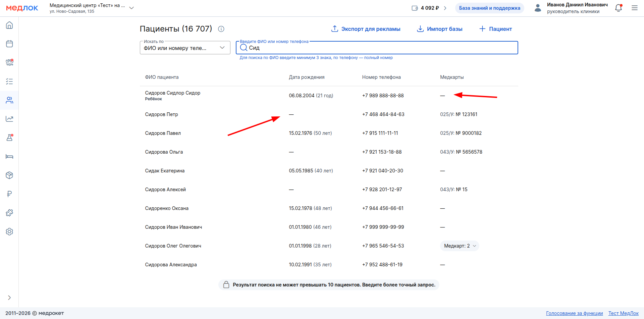This screenshot has width=644, height=319.
Task: Expand the Медкарт: 2 dropdown
Action: (460, 246)
